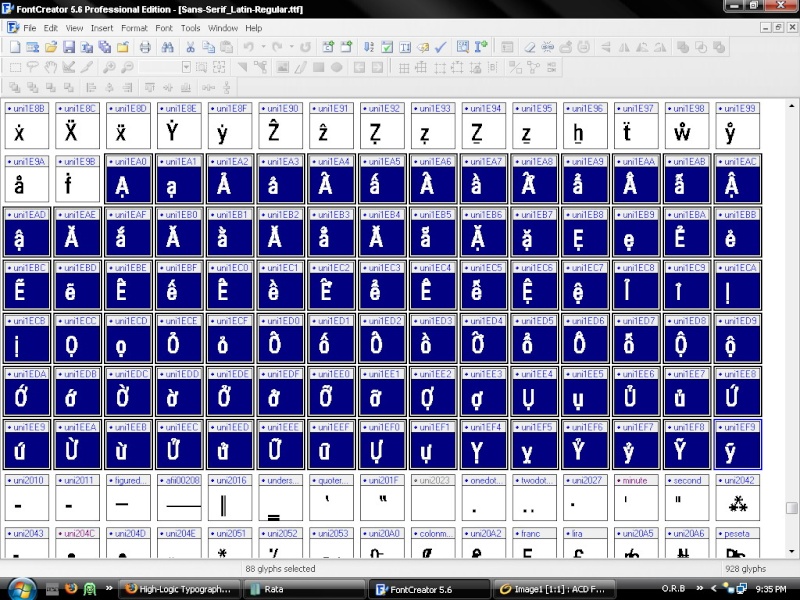Open the Format menu
This screenshot has height=600, width=800.
[134, 28]
